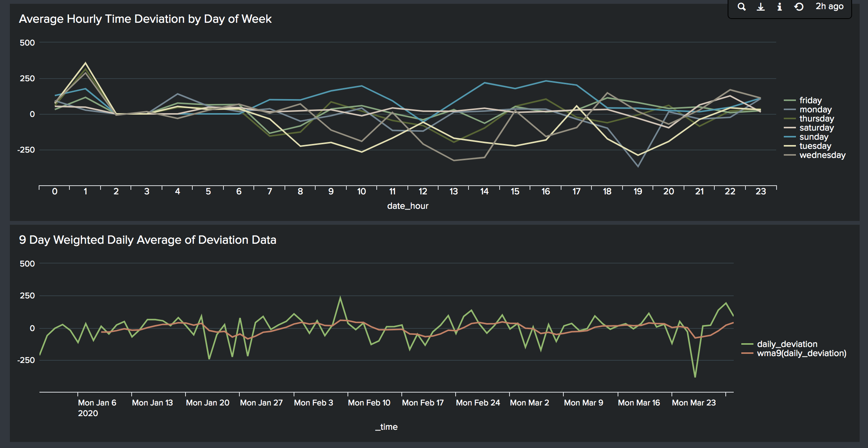Viewport: 868px width, 448px height.
Task: Refresh the panel using the refresh icon
Action: 799,6
